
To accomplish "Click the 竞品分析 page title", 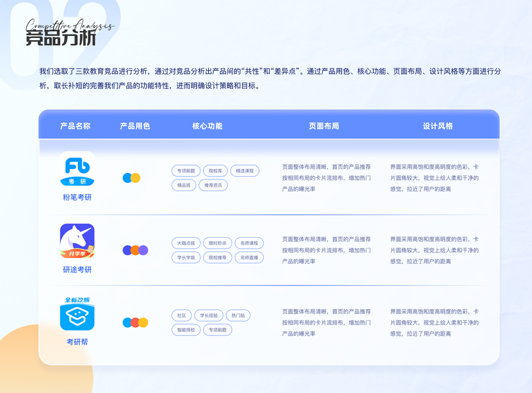I will coord(61,38).
